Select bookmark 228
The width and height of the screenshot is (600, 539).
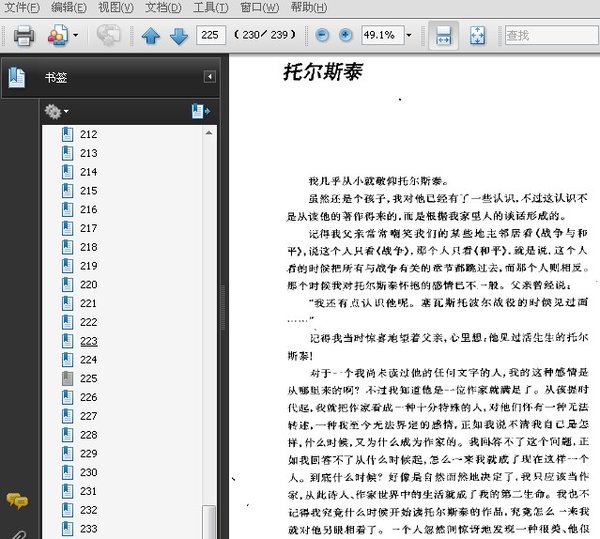click(x=89, y=435)
